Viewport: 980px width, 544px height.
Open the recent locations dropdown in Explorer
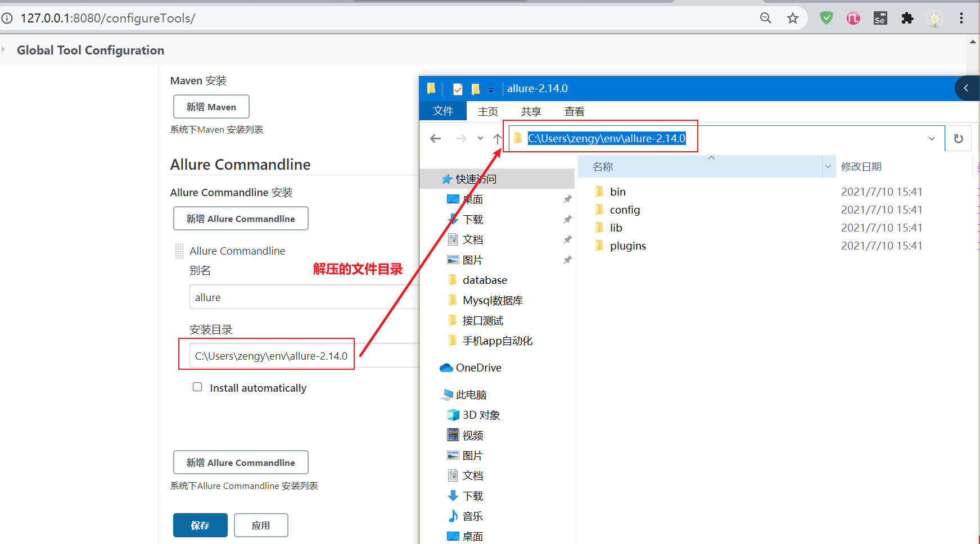coord(480,138)
